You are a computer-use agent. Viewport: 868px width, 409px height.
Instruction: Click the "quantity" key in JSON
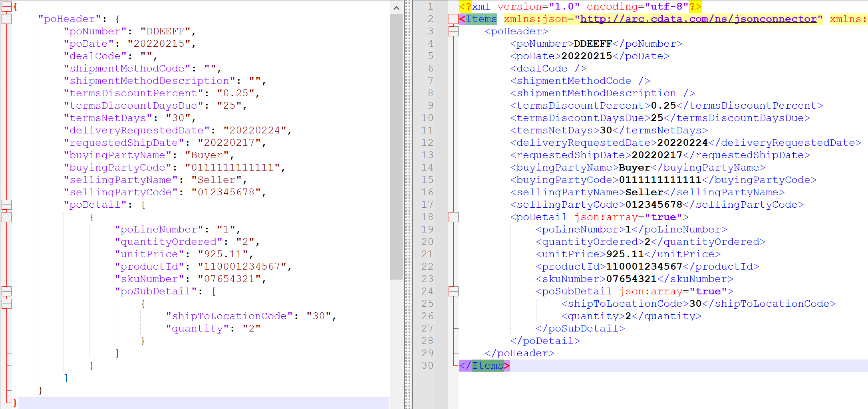point(197,328)
